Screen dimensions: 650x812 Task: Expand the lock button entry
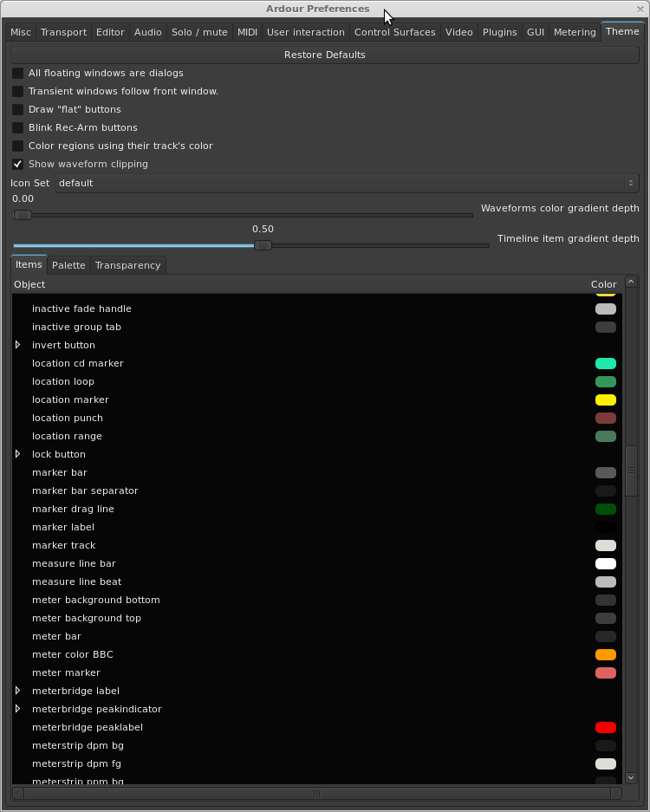(18, 454)
